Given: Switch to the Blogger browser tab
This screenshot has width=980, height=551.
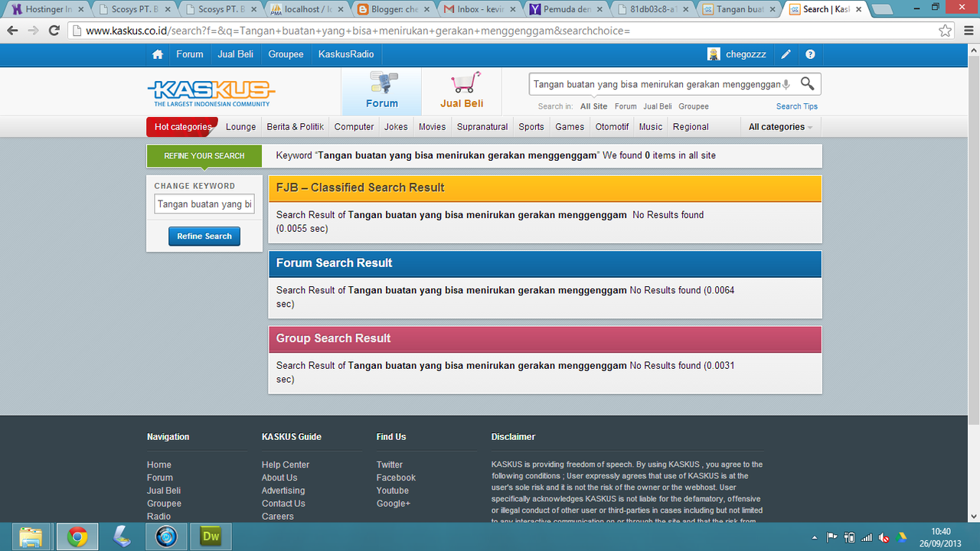Looking at the screenshot, I should [393, 9].
